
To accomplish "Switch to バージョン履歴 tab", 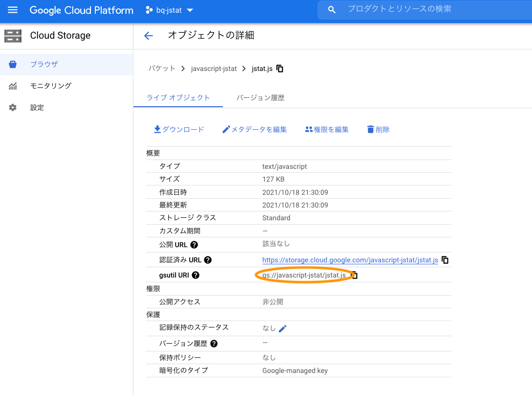I will pos(260,98).
